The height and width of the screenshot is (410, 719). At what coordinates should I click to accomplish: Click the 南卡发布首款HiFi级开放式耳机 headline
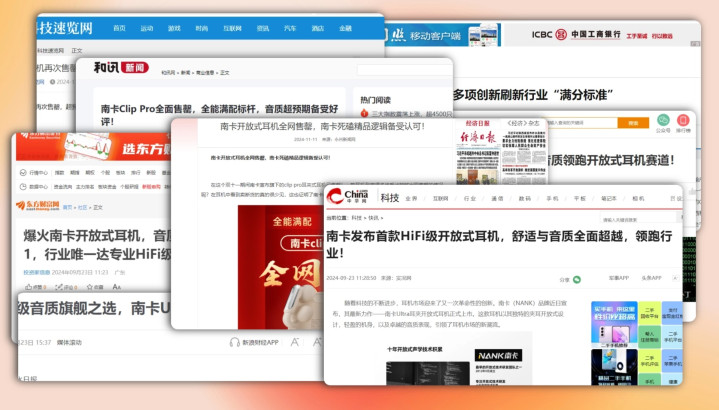(x=499, y=244)
